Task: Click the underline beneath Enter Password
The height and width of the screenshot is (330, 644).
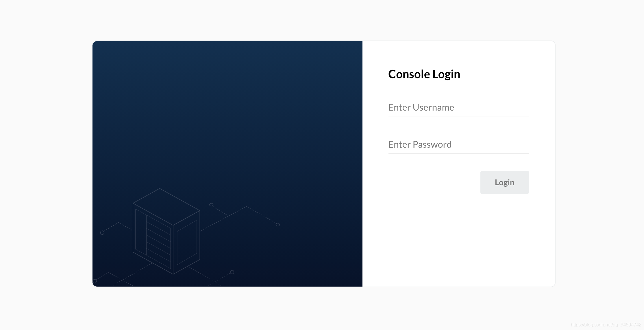Action: tap(458, 153)
